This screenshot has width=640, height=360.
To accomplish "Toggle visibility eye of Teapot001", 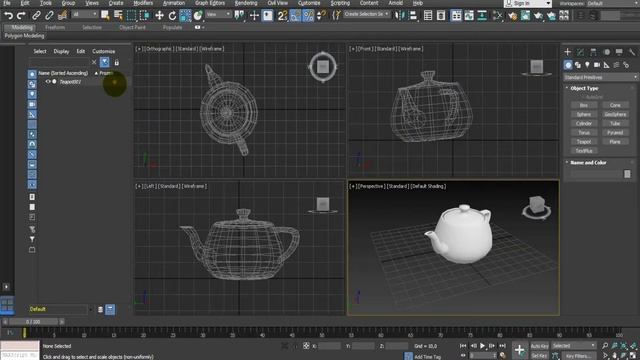I will pyautogui.click(x=48, y=82).
